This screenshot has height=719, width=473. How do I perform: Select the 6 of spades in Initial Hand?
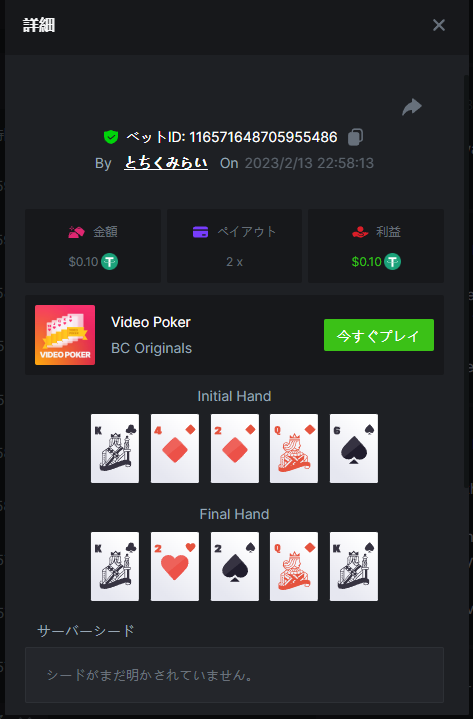tap(354, 448)
